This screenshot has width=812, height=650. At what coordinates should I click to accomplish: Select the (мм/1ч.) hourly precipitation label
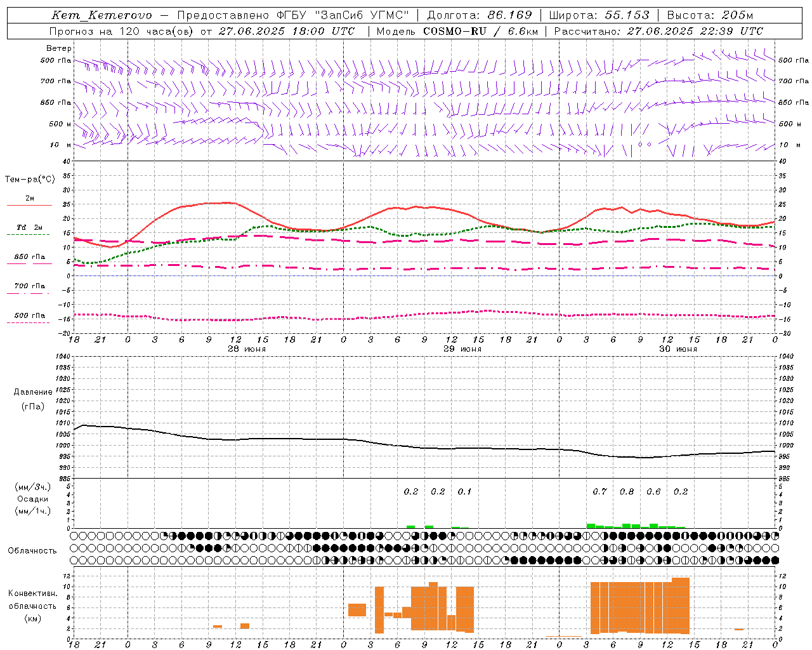33,511
